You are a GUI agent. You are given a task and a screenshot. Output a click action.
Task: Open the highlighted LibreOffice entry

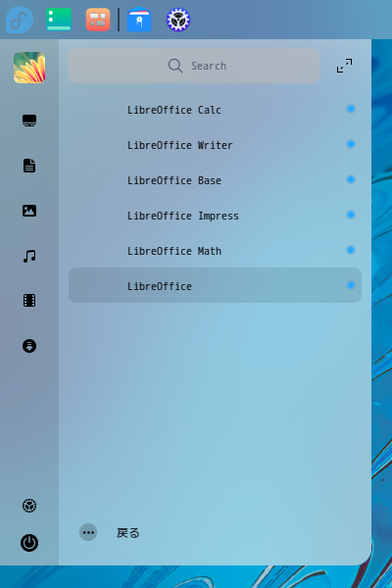click(215, 285)
